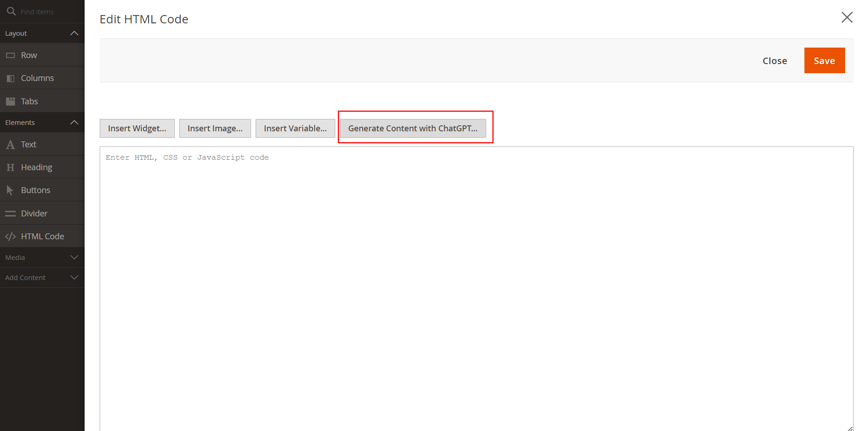Image resolution: width=868 pixels, height=431 pixels.
Task: Select the Tabs element icon
Action: [x=10, y=101]
